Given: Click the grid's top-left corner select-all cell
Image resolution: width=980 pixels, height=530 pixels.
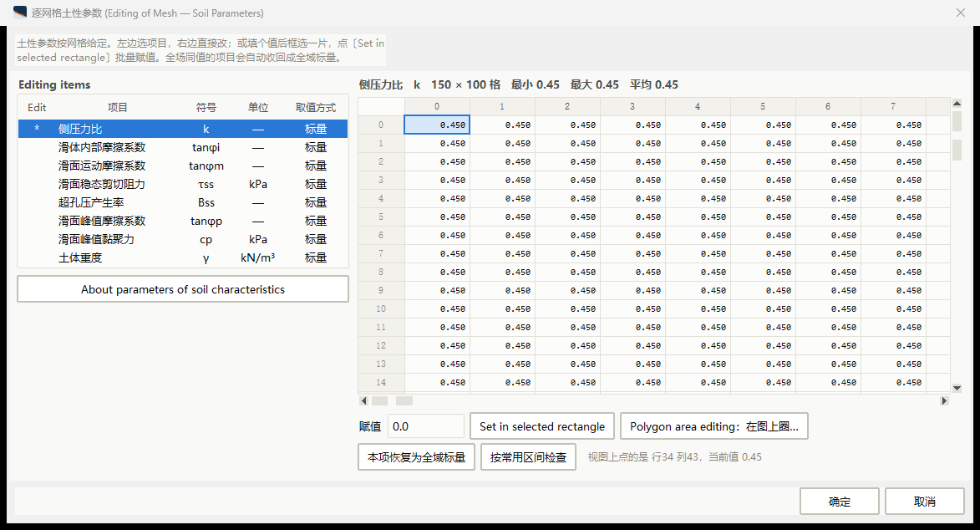Looking at the screenshot, I should click(381, 106).
